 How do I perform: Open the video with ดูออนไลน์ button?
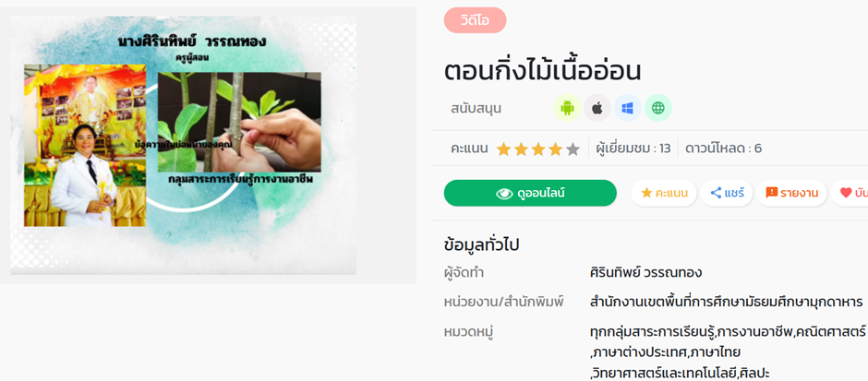point(530,193)
